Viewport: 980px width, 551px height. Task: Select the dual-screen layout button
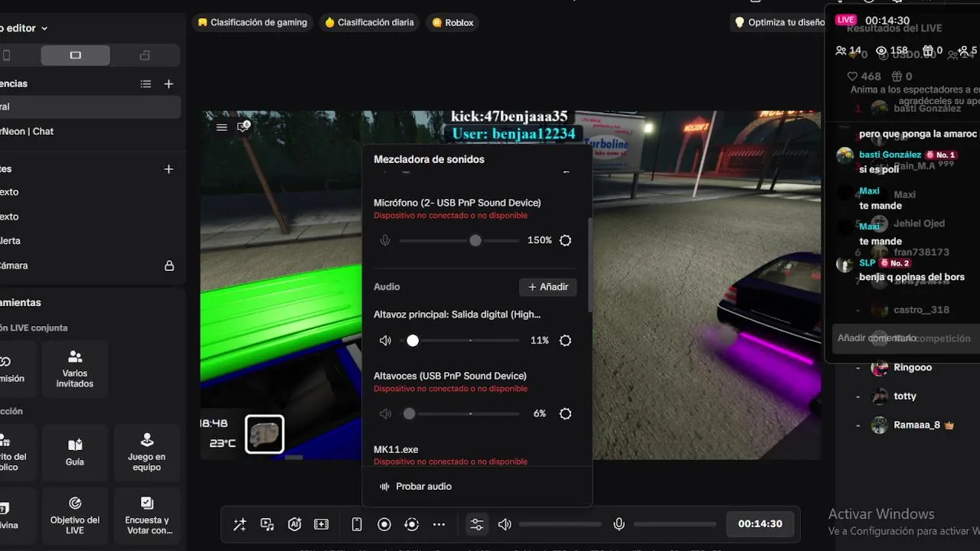tap(145, 55)
